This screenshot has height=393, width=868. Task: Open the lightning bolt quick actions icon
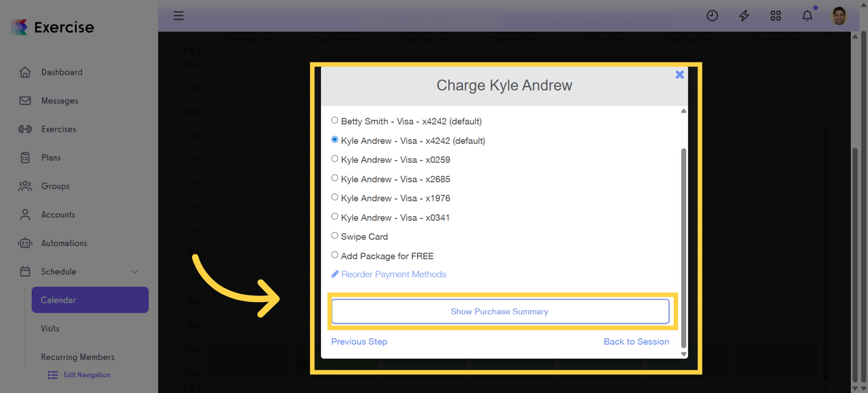click(744, 16)
